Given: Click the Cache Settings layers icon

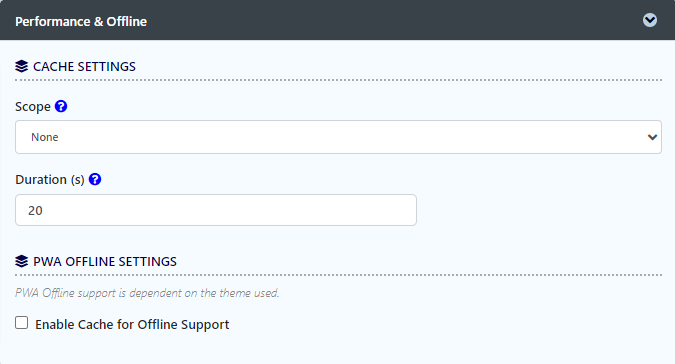Looking at the screenshot, I should 22,66.
